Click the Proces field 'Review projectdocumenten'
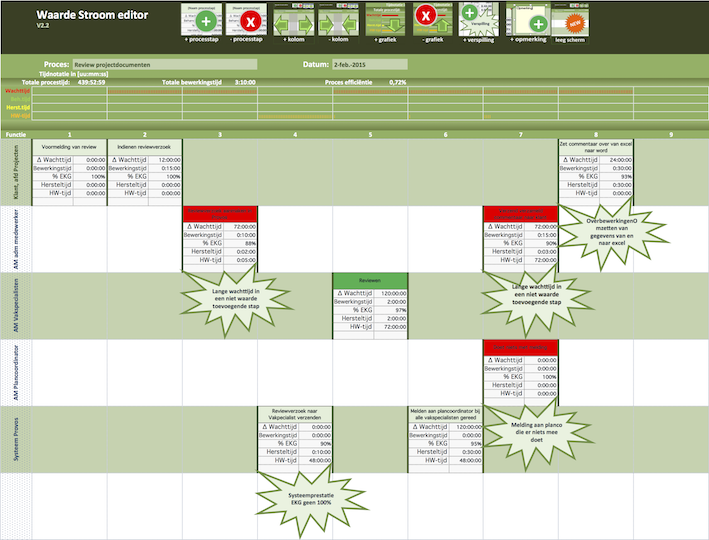The image size is (709, 540). (165, 64)
